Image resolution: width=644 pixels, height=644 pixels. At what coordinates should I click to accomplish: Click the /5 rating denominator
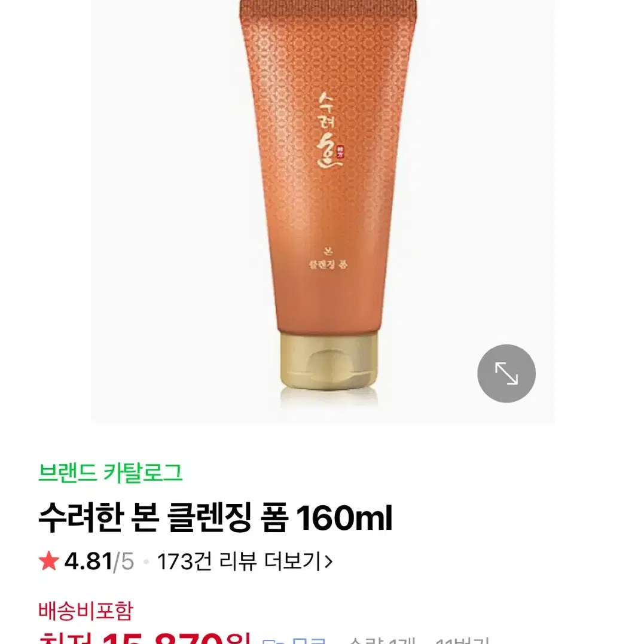coord(124,561)
